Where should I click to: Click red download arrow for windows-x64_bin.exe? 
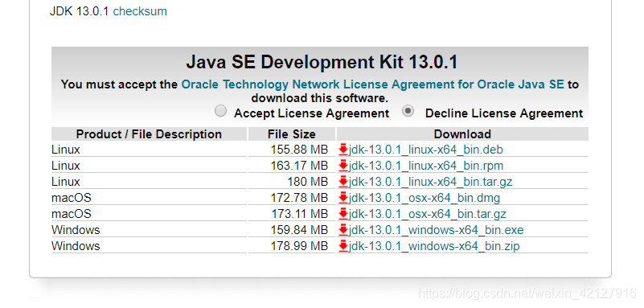[x=343, y=230]
